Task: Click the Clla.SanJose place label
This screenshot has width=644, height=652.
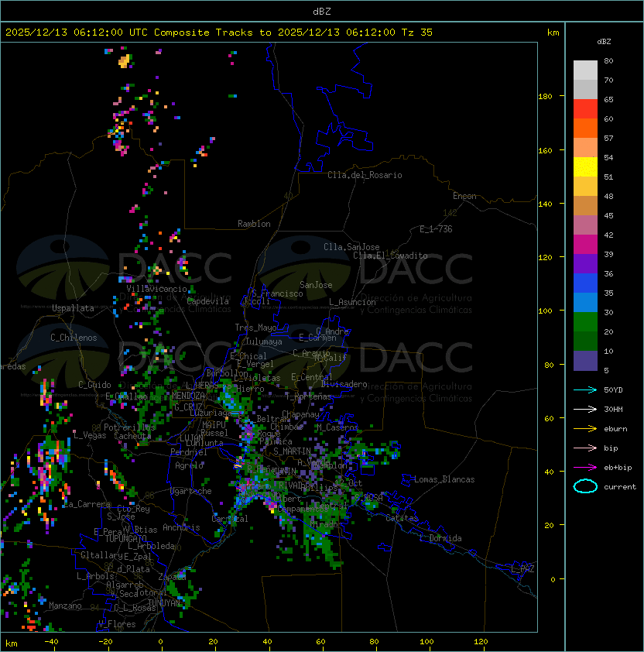Action: click(x=351, y=247)
